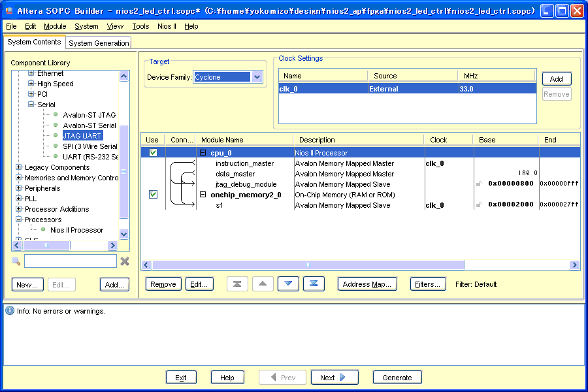Click the Add clock button
The height and width of the screenshot is (392, 588).
pyautogui.click(x=557, y=79)
